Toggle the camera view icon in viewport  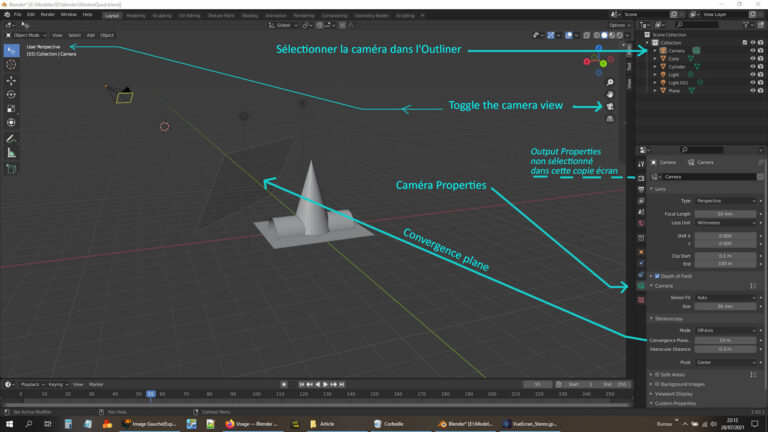coord(610,106)
